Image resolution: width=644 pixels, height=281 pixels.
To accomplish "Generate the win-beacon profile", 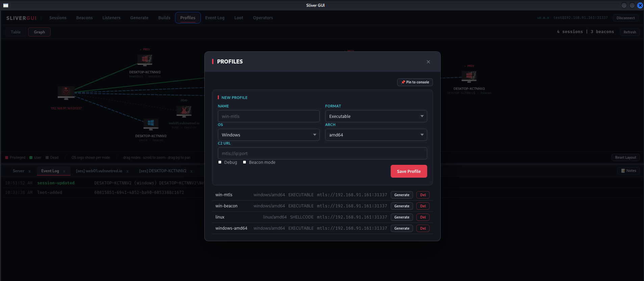I will pyautogui.click(x=402, y=206).
